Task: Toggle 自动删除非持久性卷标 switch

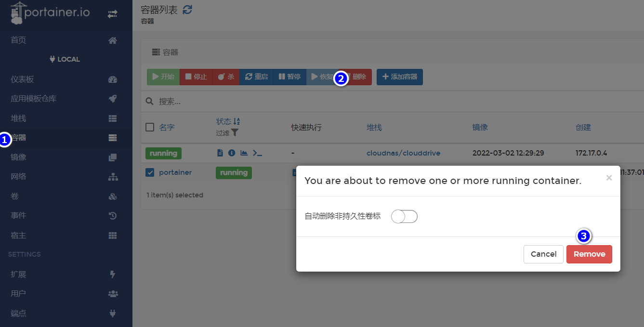Action: coord(404,217)
